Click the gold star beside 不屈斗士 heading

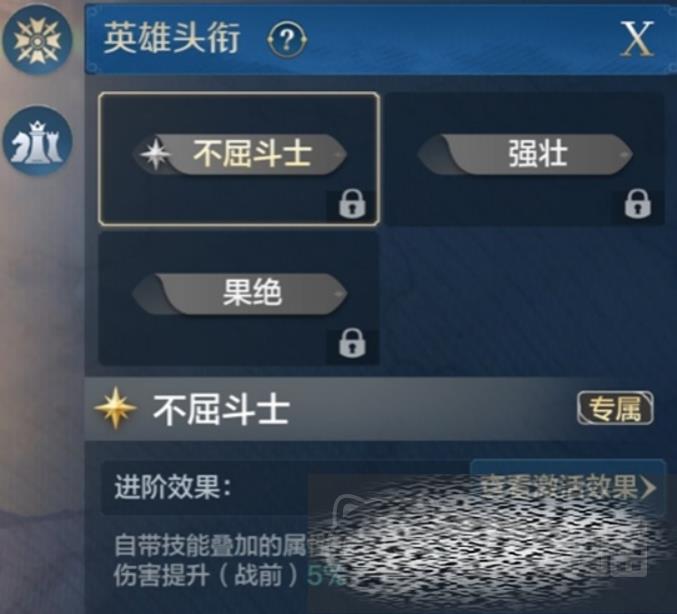[x=116, y=408]
